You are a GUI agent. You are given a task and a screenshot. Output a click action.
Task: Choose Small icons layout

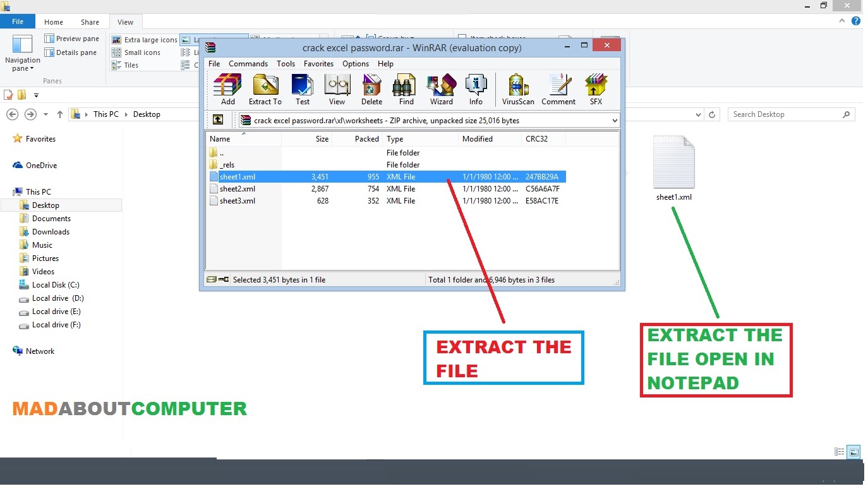pos(136,52)
